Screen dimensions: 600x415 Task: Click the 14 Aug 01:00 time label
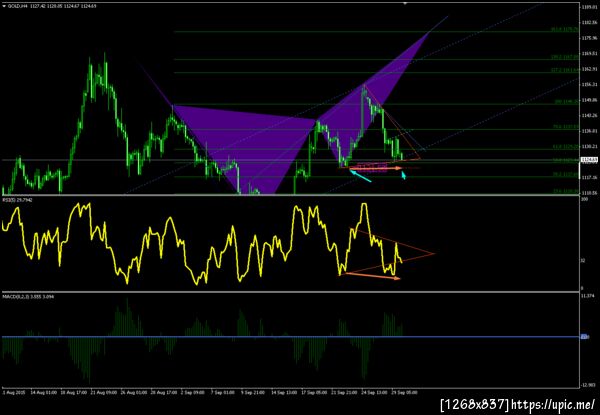pyautogui.click(x=44, y=392)
